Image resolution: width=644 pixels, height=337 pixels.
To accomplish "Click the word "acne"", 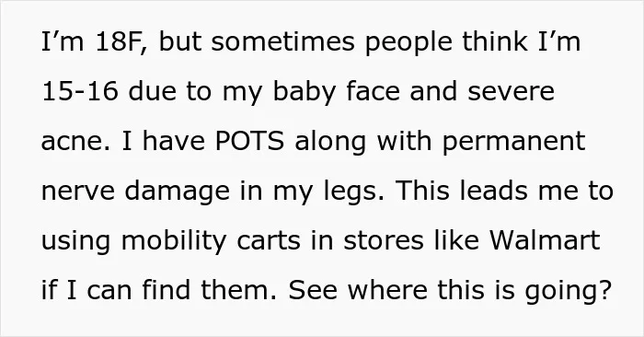I will coord(72,142).
